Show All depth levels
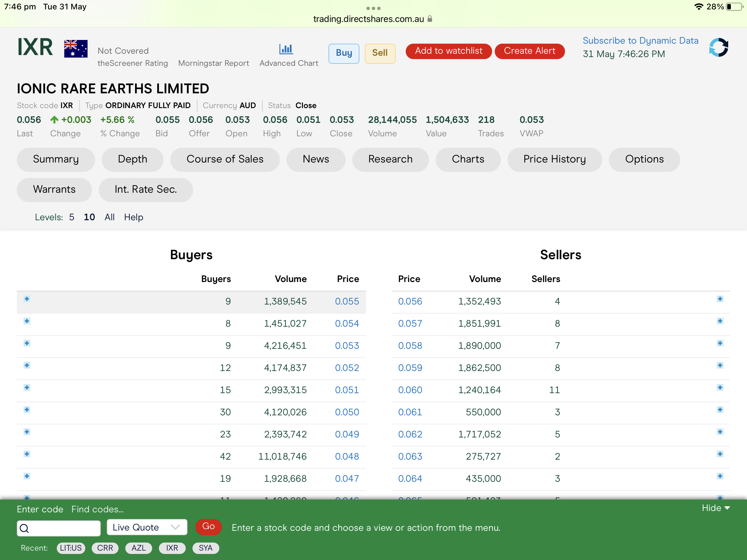Screen dimensions: 747x560 109,217
